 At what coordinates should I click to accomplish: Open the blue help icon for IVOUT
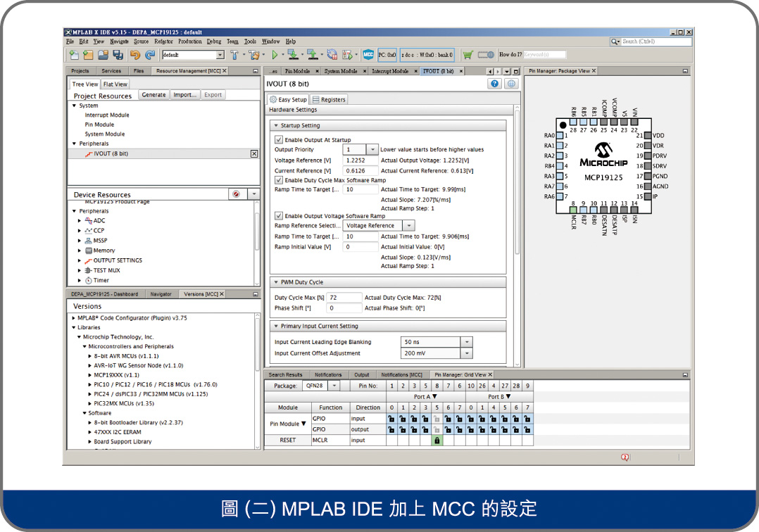pos(495,84)
